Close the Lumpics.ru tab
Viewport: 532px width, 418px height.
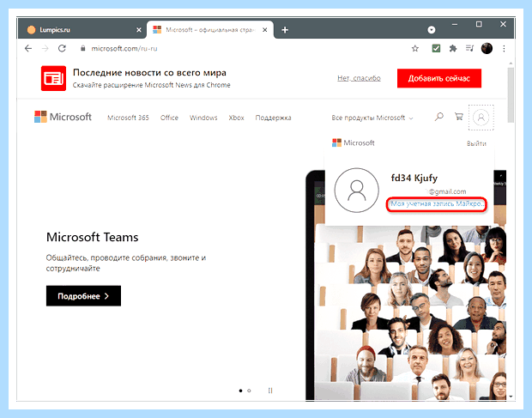click(x=139, y=30)
